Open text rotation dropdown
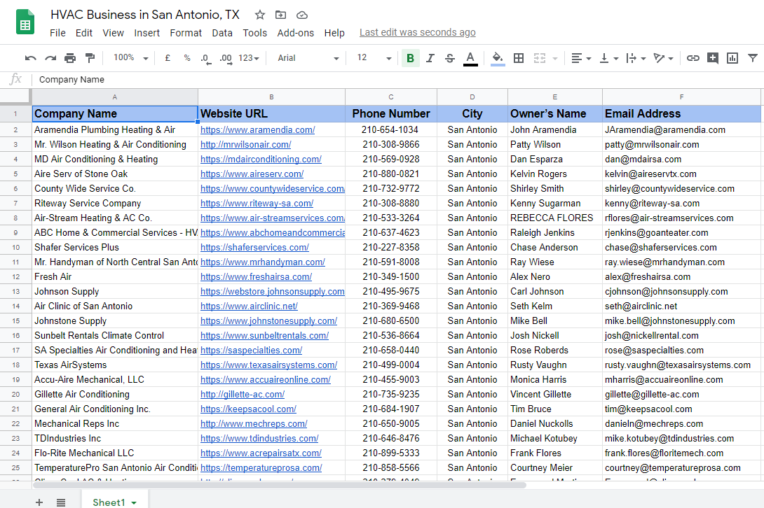This screenshot has height=508, width=764. (663, 58)
